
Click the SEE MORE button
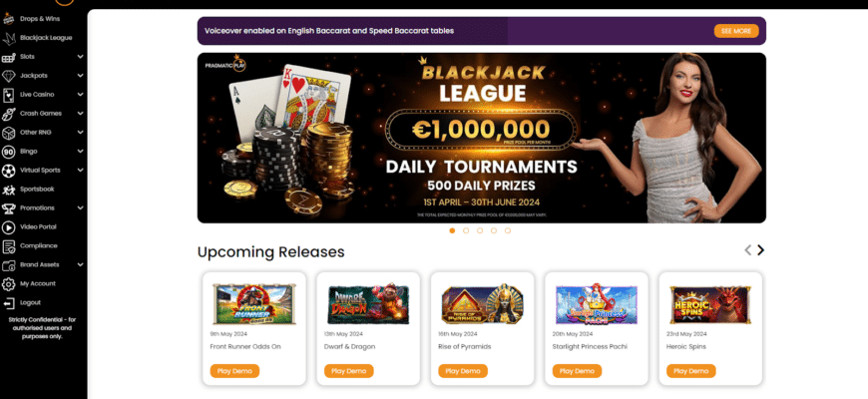coord(736,31)
